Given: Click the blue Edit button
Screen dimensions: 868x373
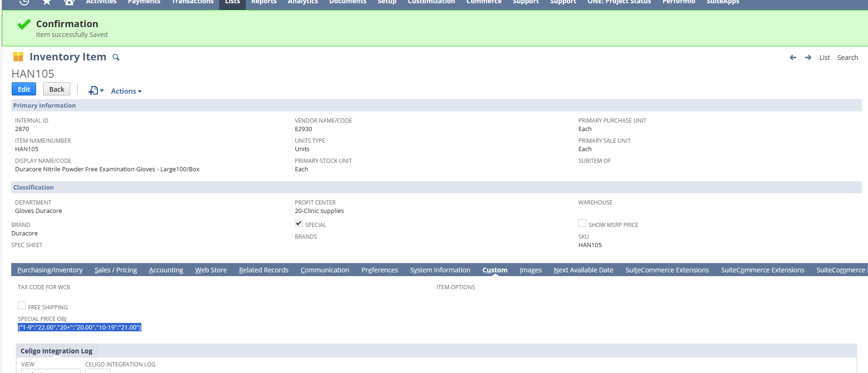Looking at the screenshot, I should tap(24, 89).
